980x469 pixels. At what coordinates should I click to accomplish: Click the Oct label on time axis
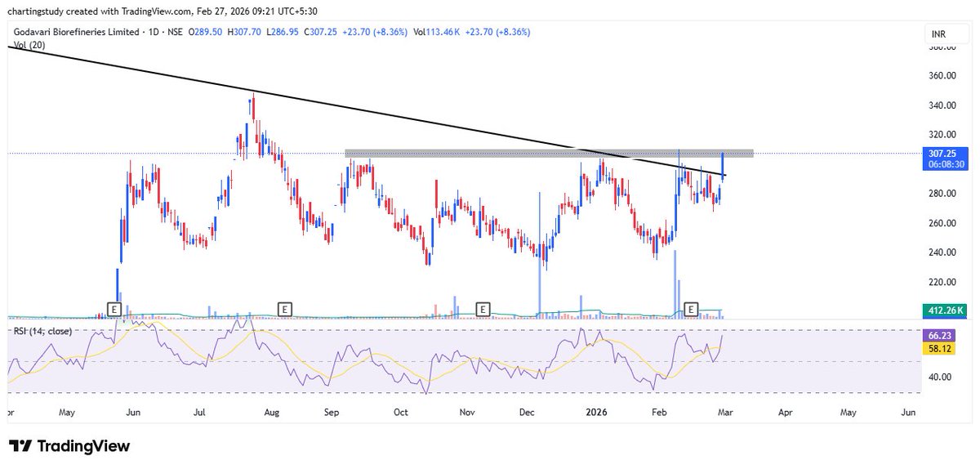(400, 413)
